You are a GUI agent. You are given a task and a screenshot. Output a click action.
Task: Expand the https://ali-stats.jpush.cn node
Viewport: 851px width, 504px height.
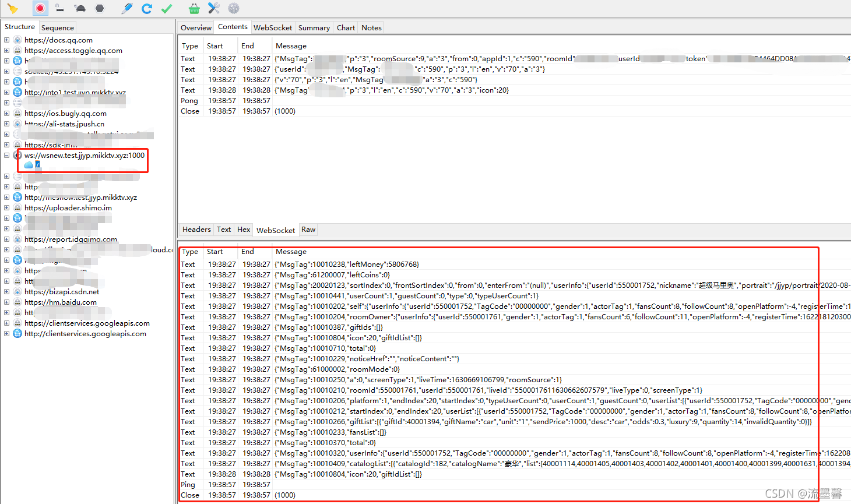pos(6,124)
